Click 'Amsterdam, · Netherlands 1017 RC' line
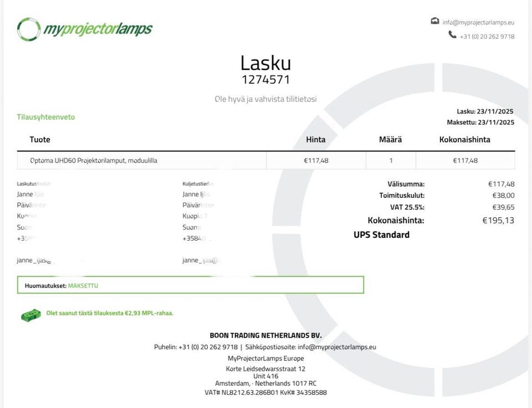 [265, 384]
